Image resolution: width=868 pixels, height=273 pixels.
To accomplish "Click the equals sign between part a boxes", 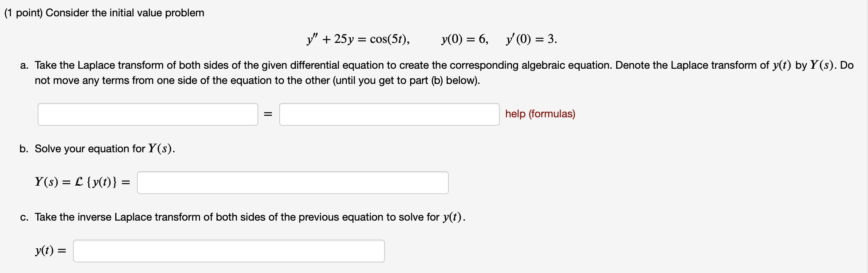I will pyautogui.click(x=269, y=114).
